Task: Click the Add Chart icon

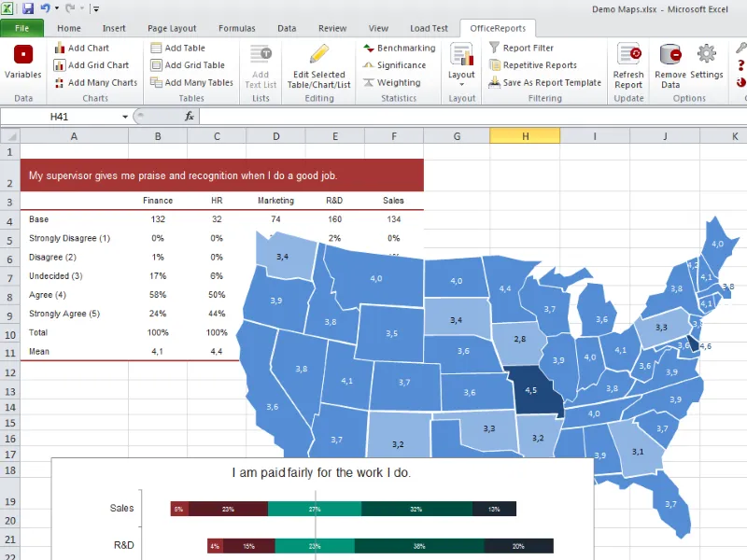Action: pos(59,48)
